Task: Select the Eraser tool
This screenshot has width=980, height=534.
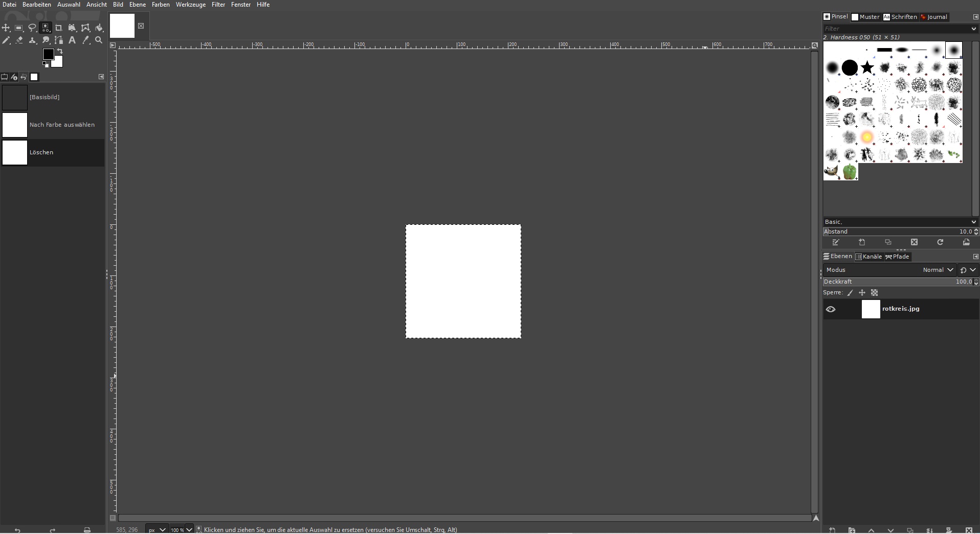Action: [x=19, y=40]
